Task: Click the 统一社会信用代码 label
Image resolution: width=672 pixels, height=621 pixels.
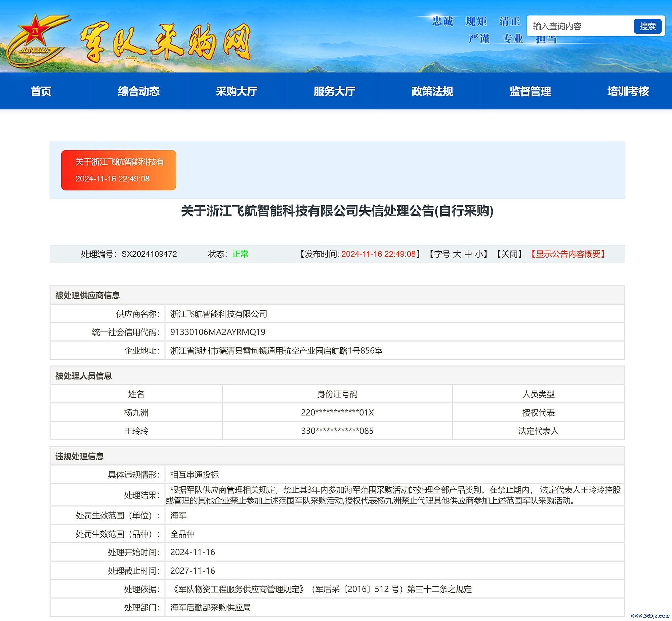Action: click(x=126, y=332)
